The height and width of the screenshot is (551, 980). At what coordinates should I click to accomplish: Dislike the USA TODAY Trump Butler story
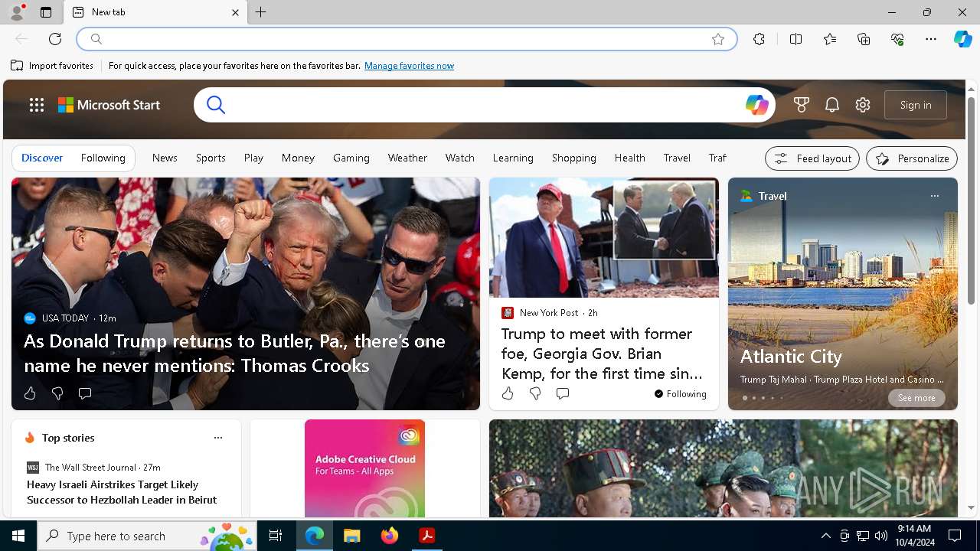57,393
